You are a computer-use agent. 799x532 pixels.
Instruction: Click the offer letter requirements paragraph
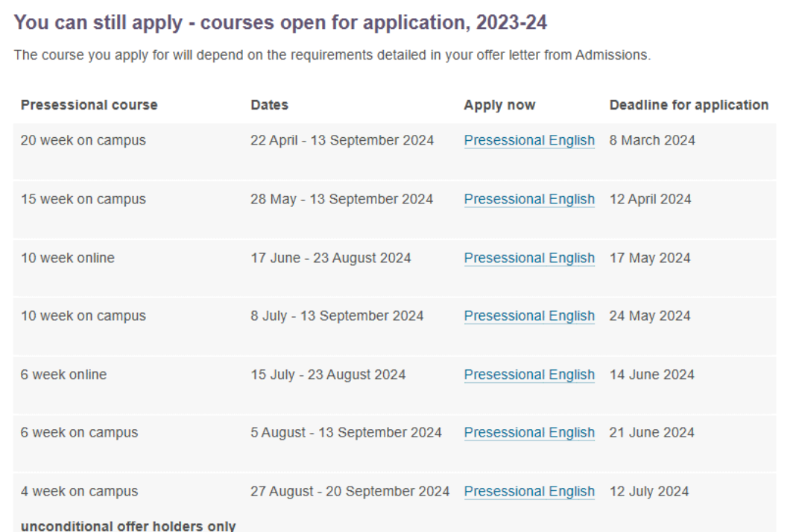[332, 56]
